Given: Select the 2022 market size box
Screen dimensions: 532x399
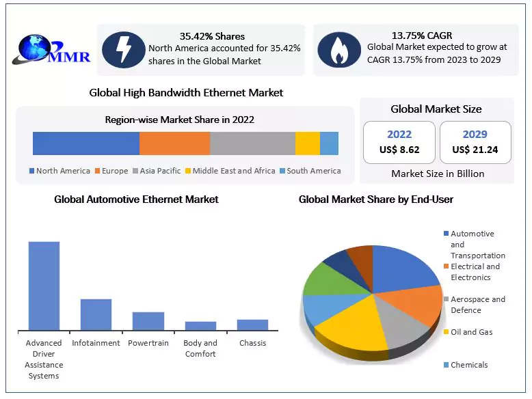Looking at the screenshot, I should (399, 143).
